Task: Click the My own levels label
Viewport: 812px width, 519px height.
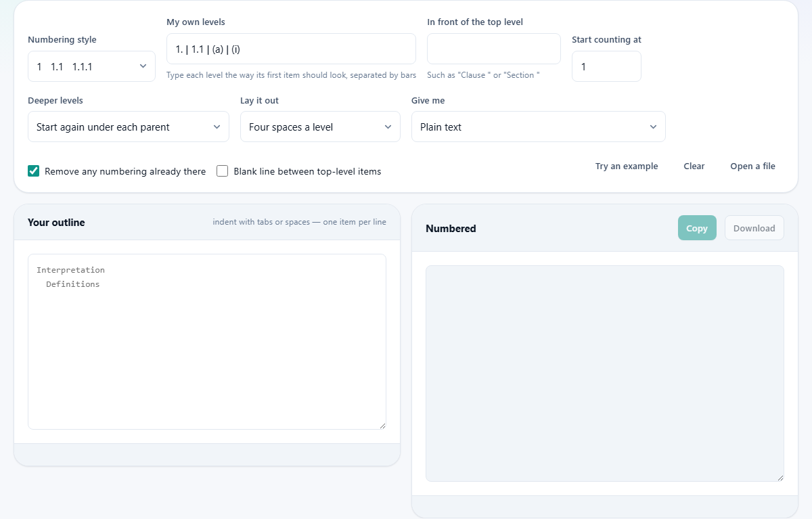Action: [196, 22]
